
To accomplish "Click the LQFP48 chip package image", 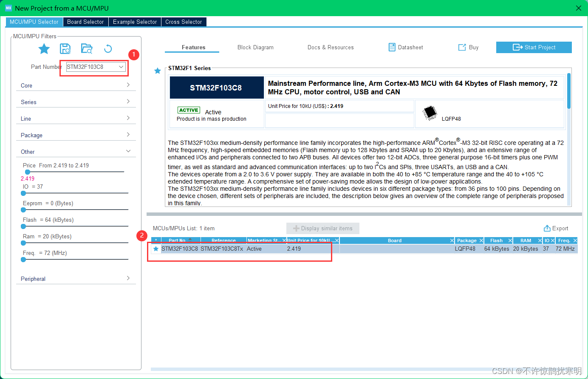I will point(430,113).
